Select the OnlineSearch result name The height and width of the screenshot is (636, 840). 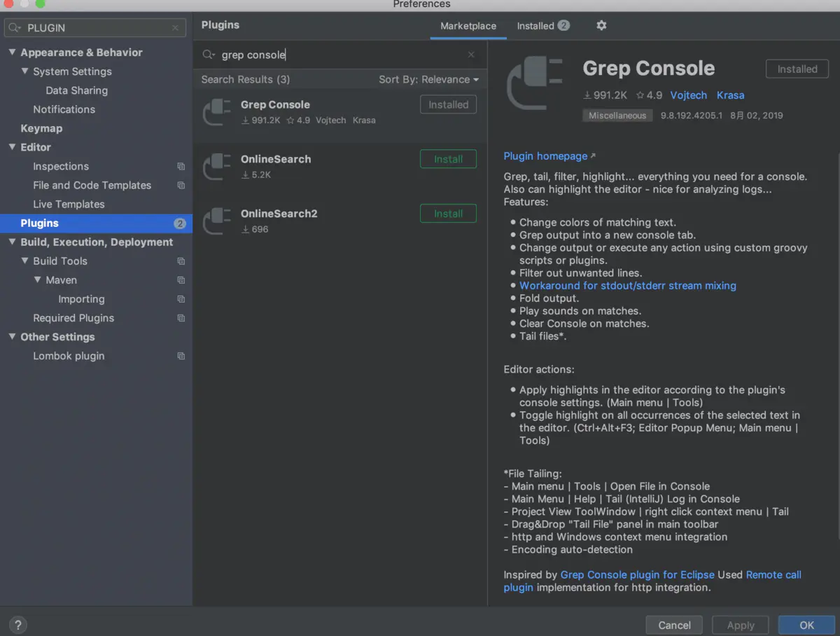(x=276, y=159)
